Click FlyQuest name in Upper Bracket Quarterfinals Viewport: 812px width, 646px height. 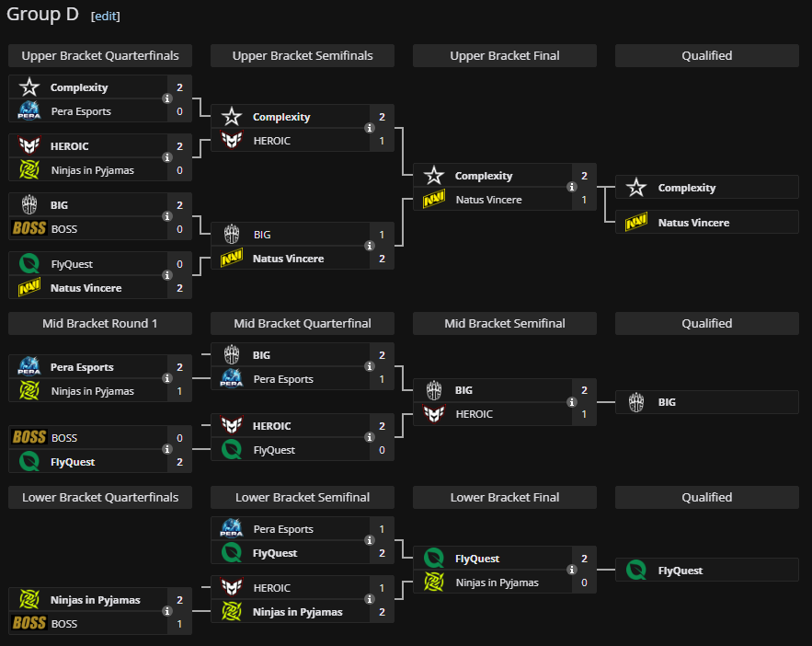[72, 264]
